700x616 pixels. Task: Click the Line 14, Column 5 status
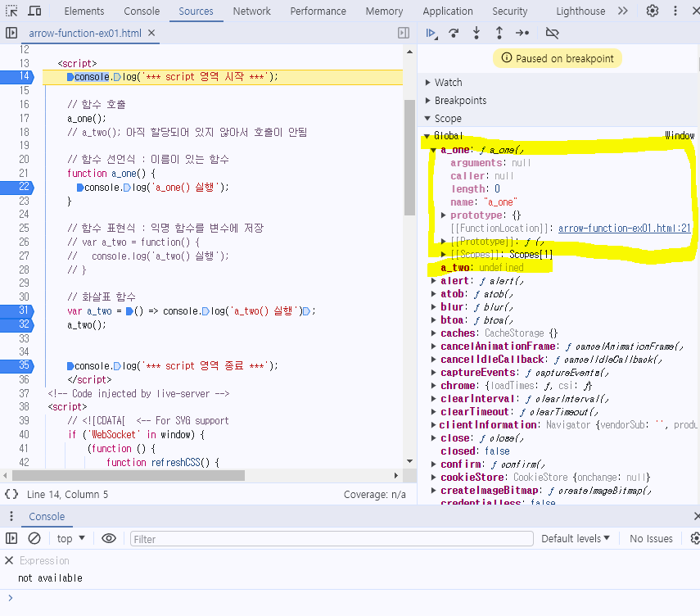(x=67, y=495)
